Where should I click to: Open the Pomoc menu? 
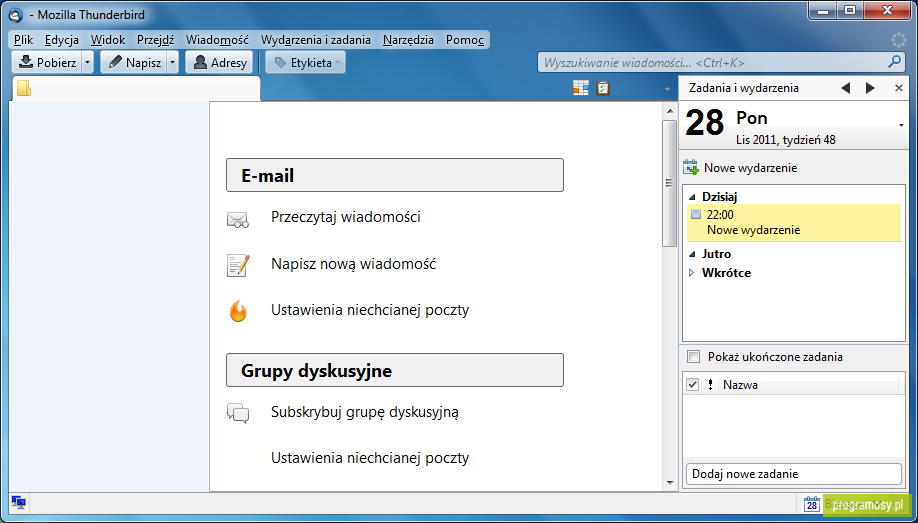coord(464,40)
